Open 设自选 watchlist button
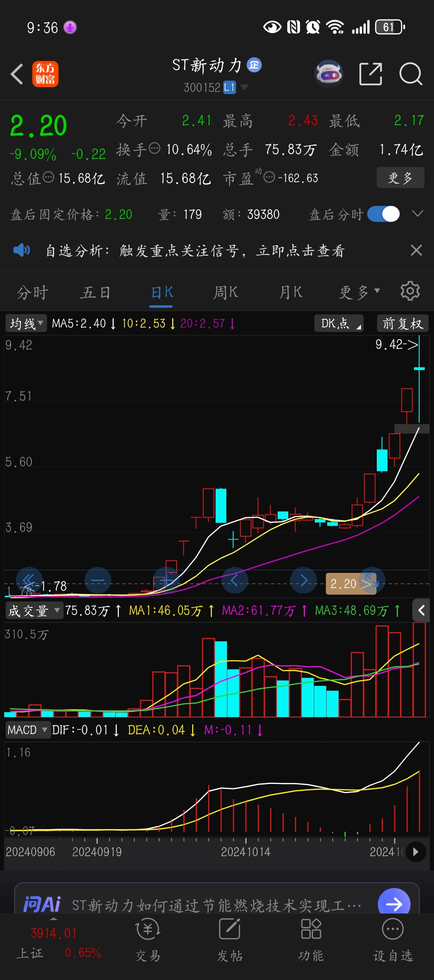Image resolution: width=434 pixels, height=980 pixels. [x=393, y=940]
